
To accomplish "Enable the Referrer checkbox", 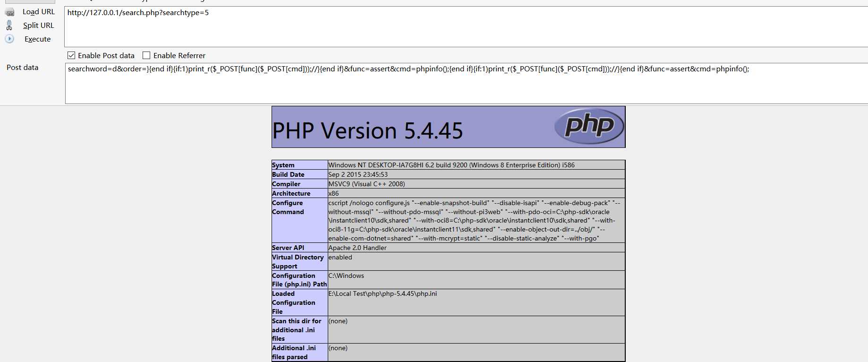I will click(x=146, y=55).
